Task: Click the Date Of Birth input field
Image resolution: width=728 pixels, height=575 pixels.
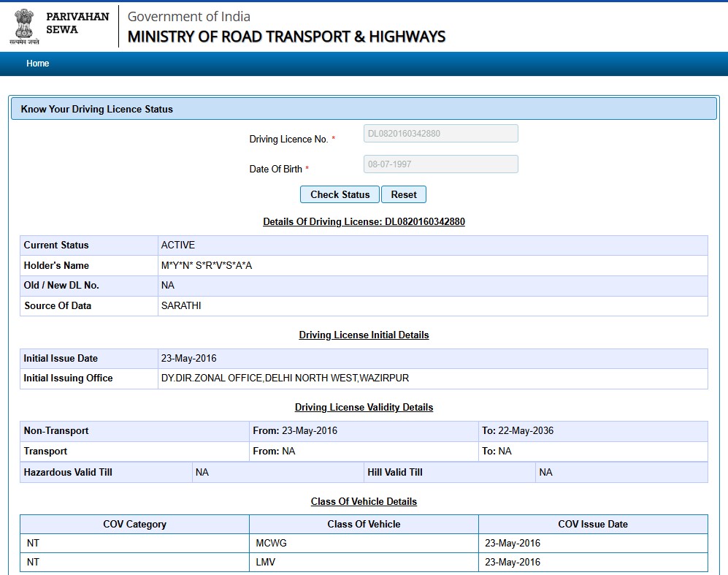Action: tap(440, 164)
